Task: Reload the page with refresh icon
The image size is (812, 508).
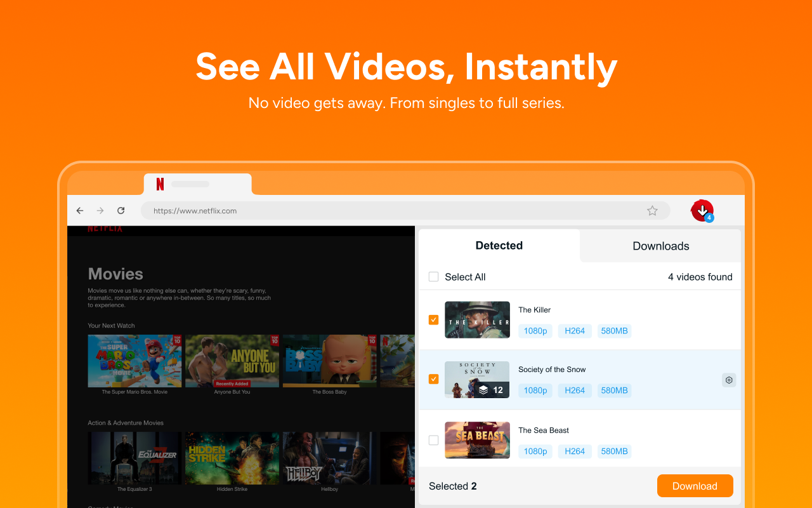Action: [x=121, y=211]
